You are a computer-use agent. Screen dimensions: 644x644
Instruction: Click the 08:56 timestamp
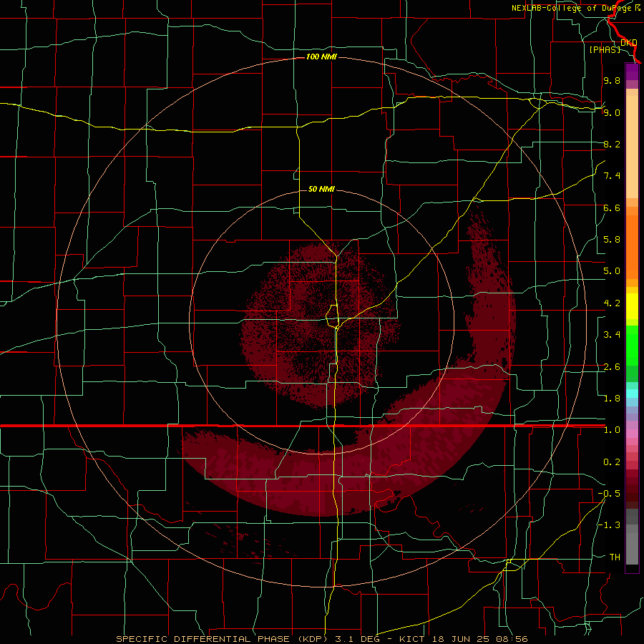coord(512,639)
